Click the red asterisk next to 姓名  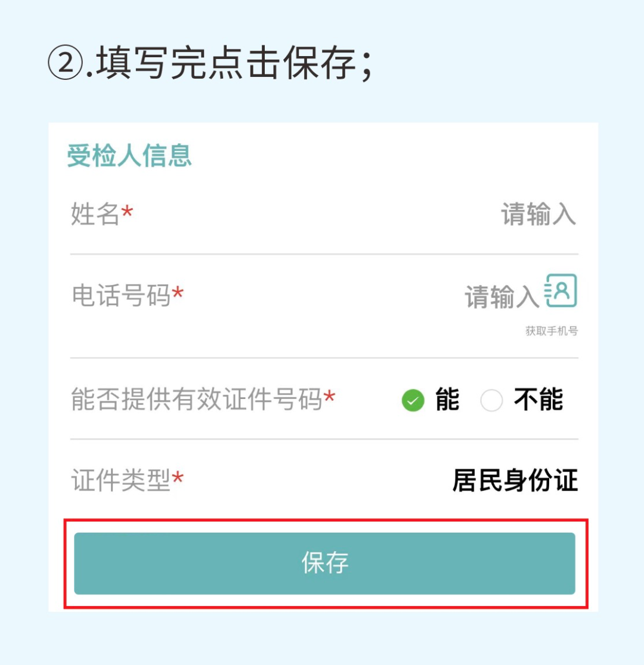pyautogui.click(x=127, y=211)
